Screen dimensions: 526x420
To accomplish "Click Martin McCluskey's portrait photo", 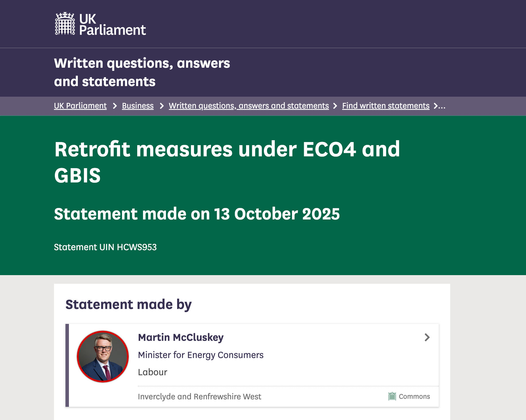I will (x=103, y=356).
